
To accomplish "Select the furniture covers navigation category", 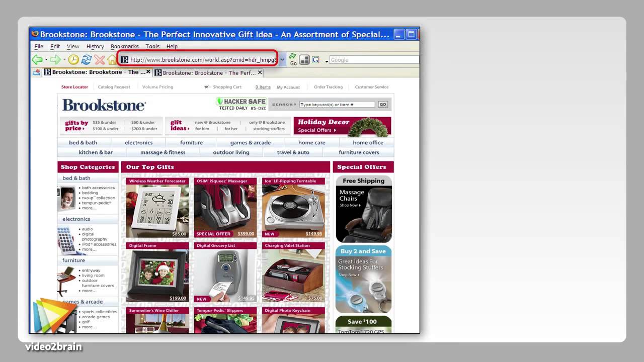I will 359,152.
